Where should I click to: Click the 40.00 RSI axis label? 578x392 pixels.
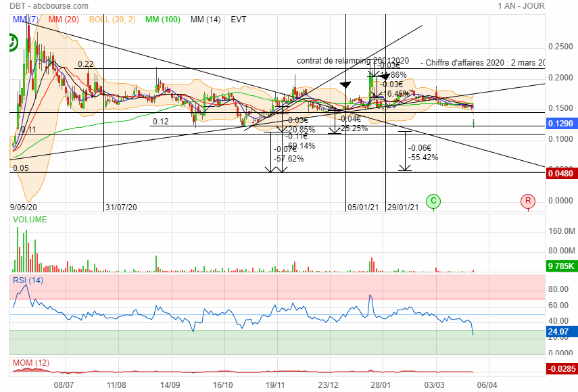pyautogui.click(x=558, y=321)
